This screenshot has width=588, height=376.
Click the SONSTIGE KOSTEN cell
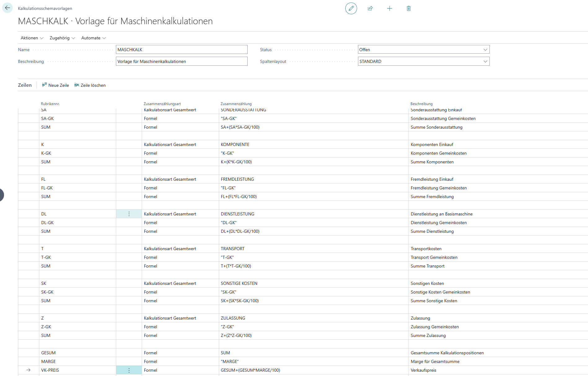click(x=314, y=283)
